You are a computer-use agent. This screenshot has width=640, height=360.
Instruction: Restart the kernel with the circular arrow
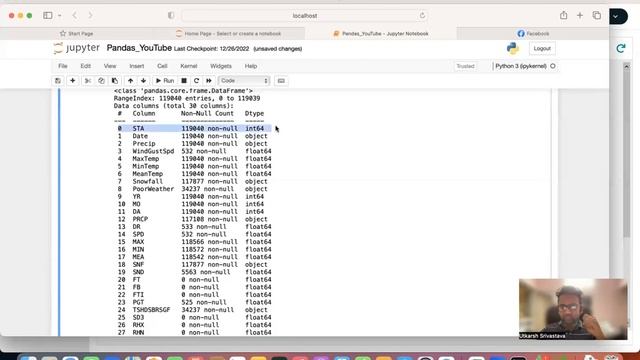pyautogui.click(x=196, y=81)
